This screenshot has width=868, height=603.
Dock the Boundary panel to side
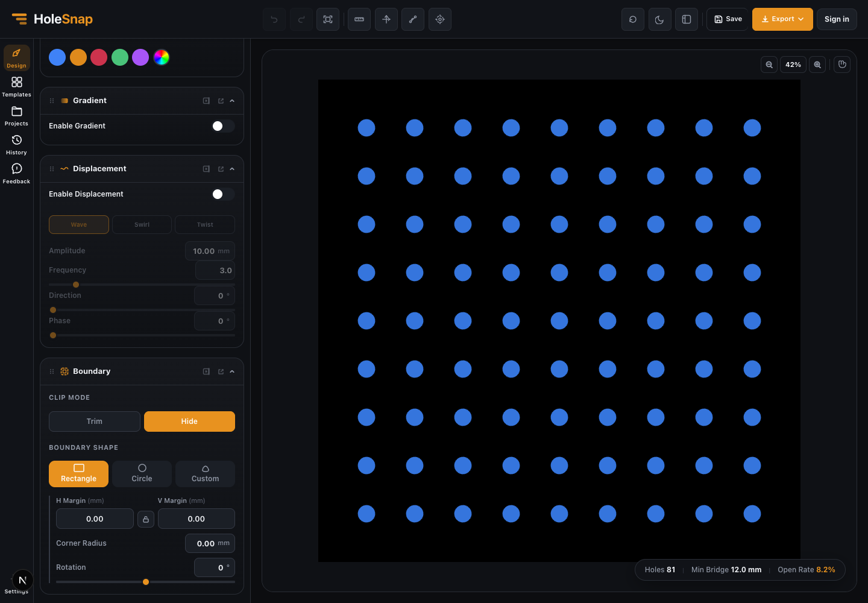pos(206,371)
